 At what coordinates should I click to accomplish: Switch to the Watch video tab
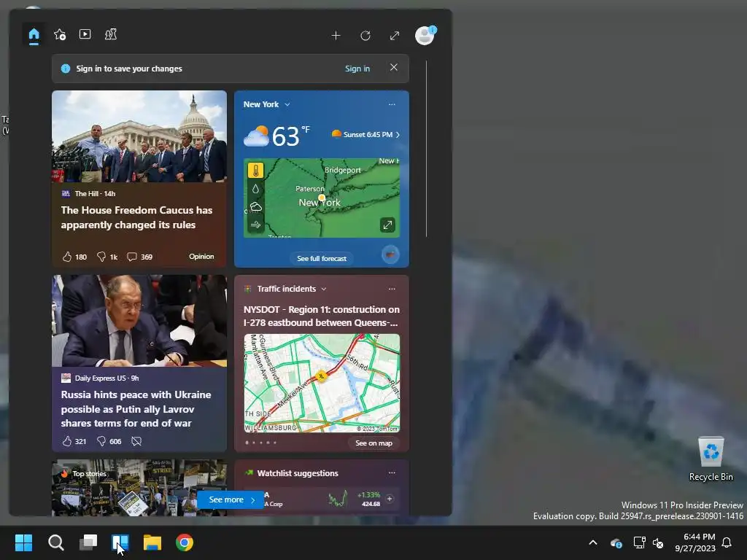[x=85, y=34]
